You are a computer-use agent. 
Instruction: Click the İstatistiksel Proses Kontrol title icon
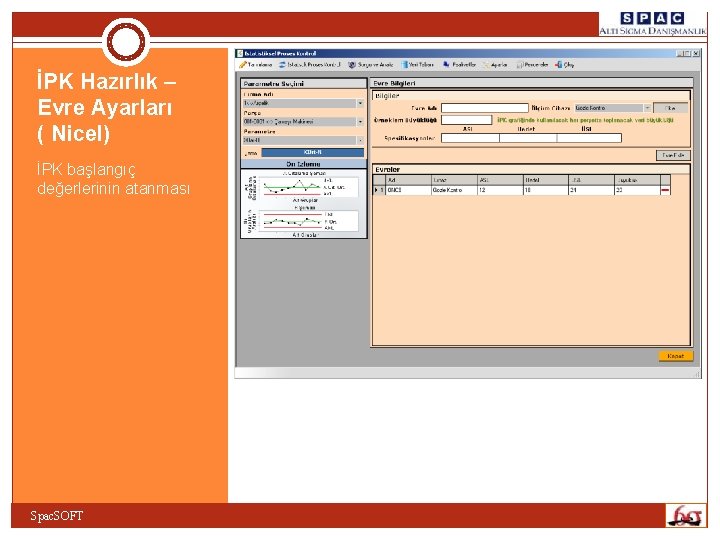coord(240,53)
